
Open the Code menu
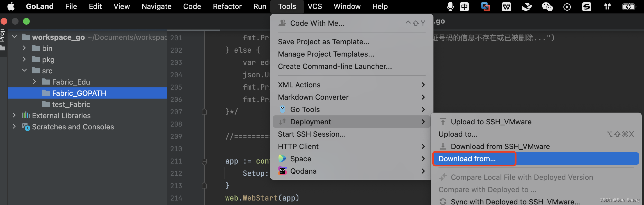pyautogui.click(x=192, y=6)
